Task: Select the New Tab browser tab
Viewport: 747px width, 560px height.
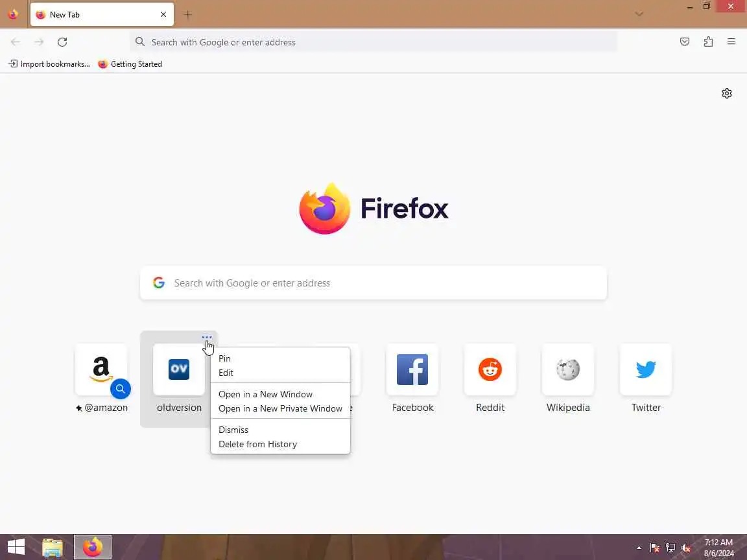Action: (102, 14)
